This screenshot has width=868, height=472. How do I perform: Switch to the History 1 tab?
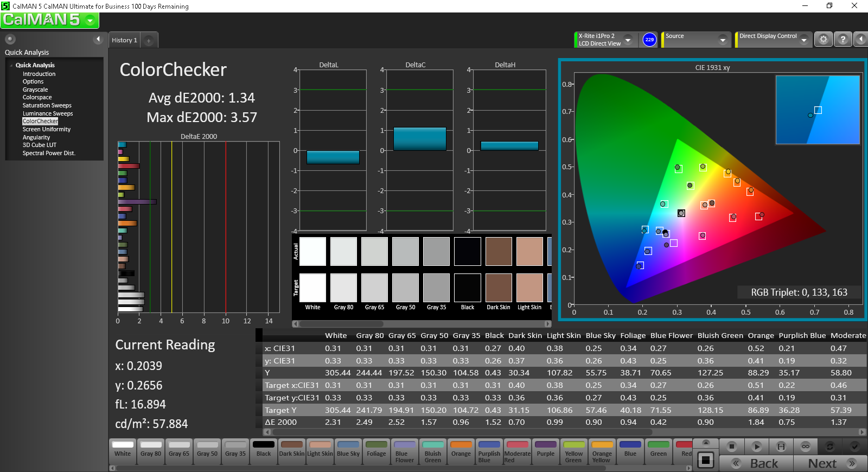tap(124, 40)
